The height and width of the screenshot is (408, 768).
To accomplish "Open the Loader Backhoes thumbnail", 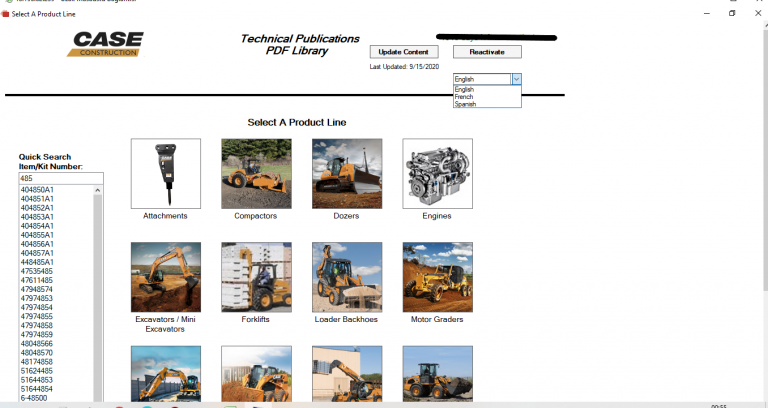I will [347, 277].
